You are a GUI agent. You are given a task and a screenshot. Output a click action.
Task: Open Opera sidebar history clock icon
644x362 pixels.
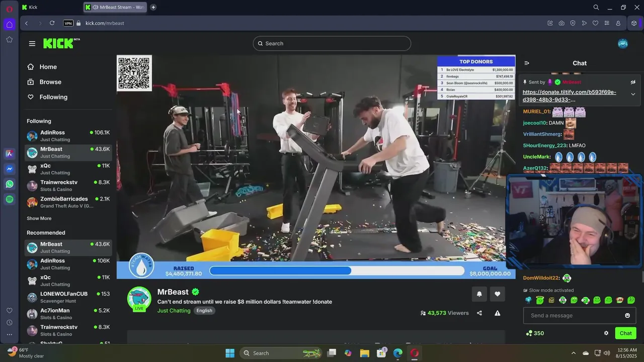pyautogui.click(x=9, y=323)
